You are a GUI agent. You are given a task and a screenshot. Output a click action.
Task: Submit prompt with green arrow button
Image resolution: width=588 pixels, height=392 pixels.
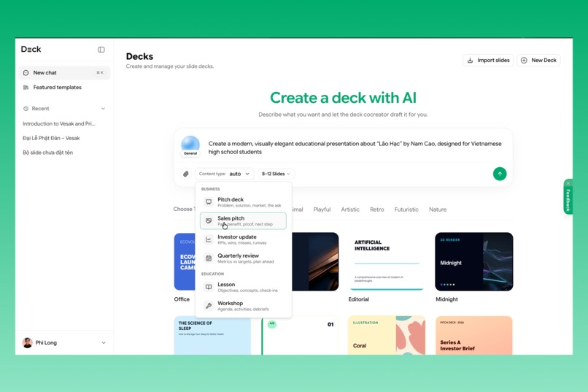point(500,174)
